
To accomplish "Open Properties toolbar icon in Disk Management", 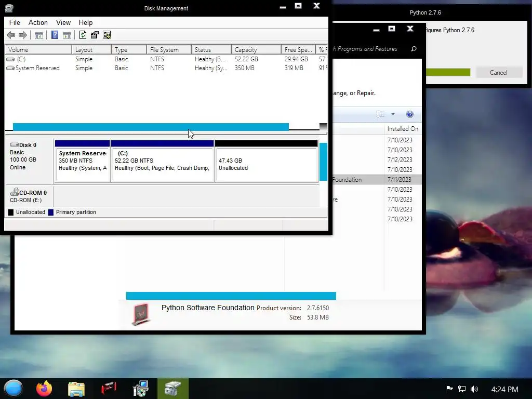I will (x=95, y=35).
